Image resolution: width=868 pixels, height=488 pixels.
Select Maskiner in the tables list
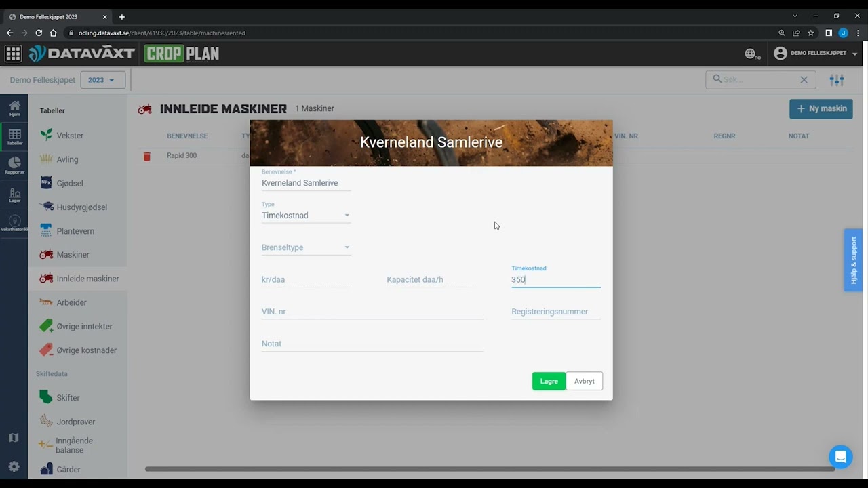click(73, 255)
